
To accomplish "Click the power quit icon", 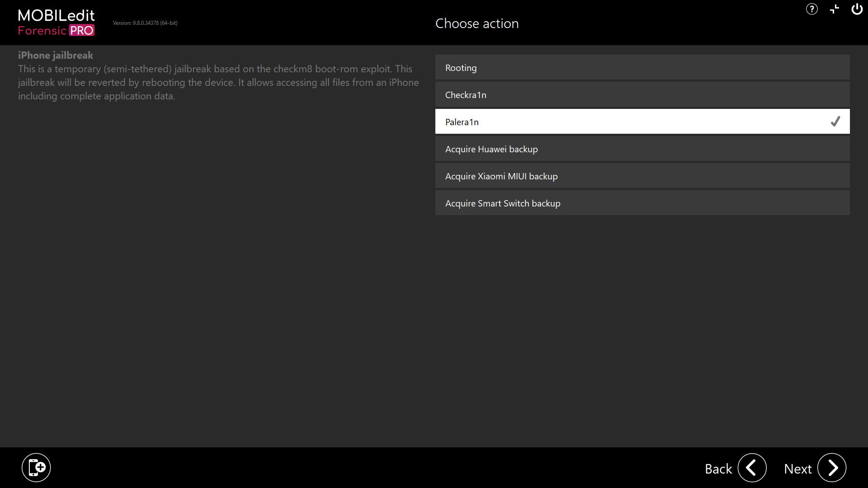I will click(857, 9).
